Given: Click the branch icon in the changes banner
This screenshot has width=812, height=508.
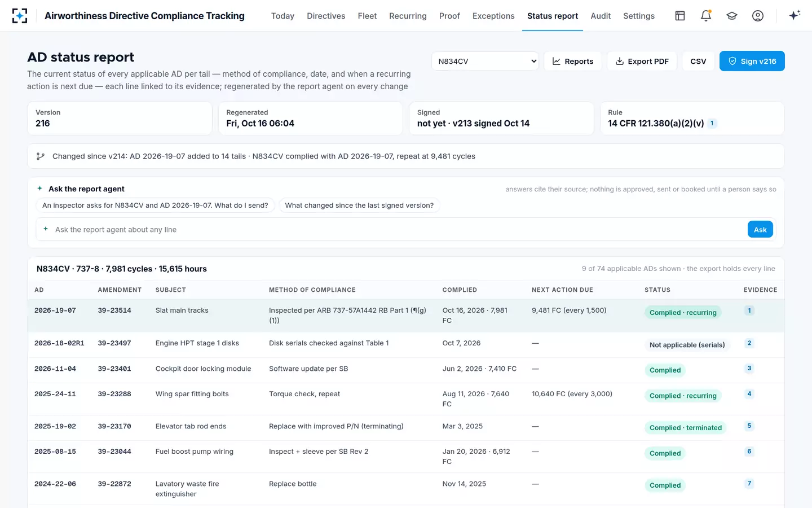Looking at the screenshot, I should pyautogui.click(x=41, y=156).
